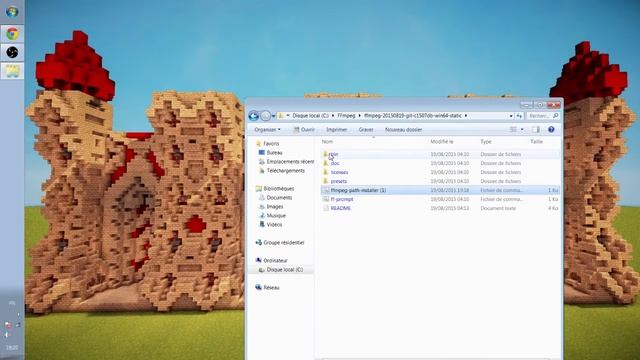Click the refresh button beside address bar

click(x=519, y=116)
